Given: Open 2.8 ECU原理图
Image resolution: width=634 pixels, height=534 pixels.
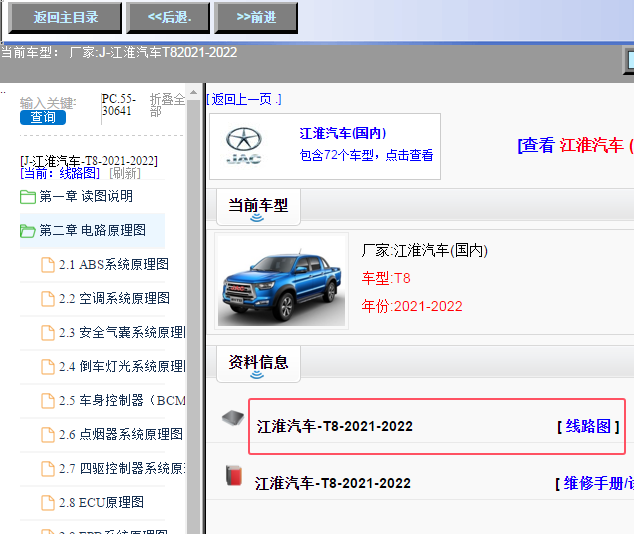Looking at the screenshot, I should pos(101,502).
